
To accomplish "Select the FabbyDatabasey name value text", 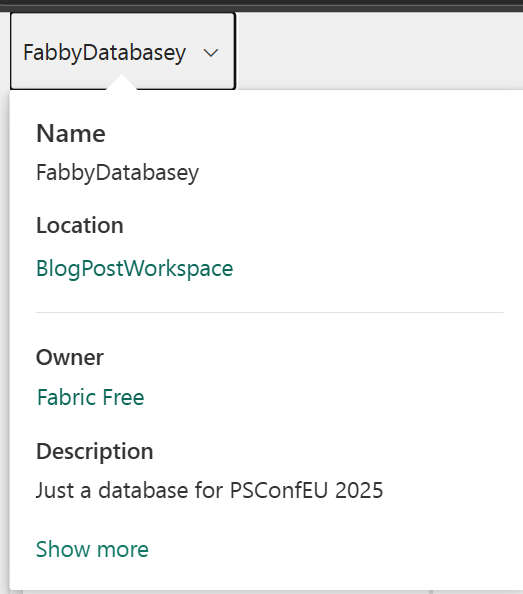I will 117,173.
